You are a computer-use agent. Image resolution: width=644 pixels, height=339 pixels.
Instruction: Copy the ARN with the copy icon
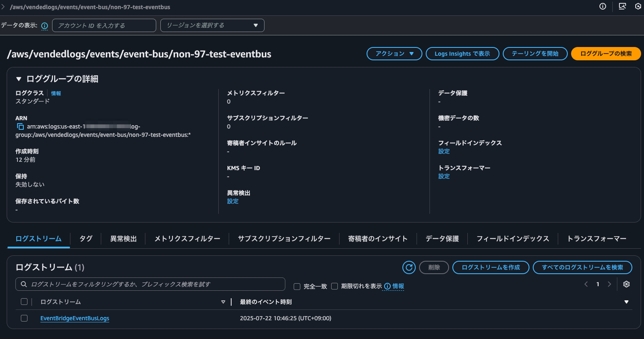click(x=20, y=126)
